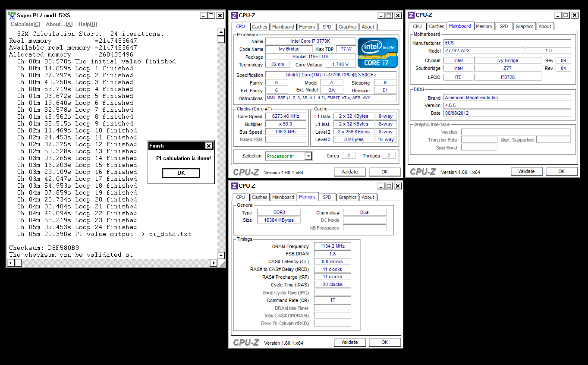The width and height of the screenshot is (588, 365).
Task: Select CPU tab in Mainboard window
Action: (418, 26)
